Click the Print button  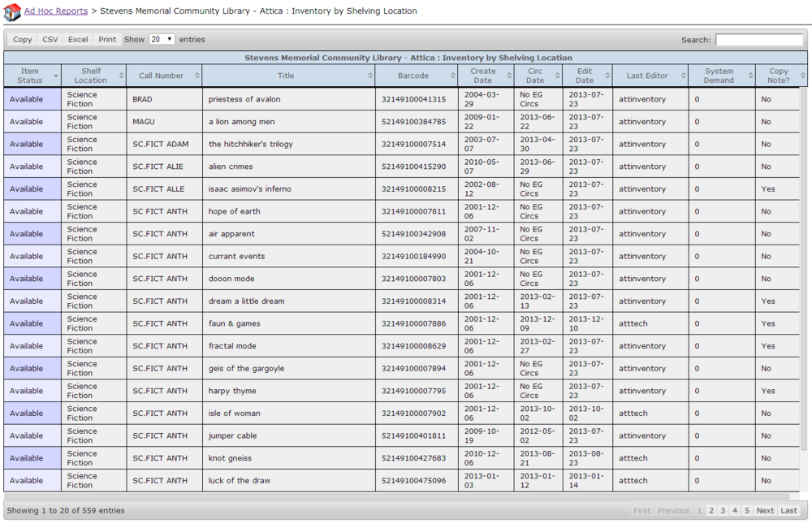pyautogui.click(x=107, y=39)
